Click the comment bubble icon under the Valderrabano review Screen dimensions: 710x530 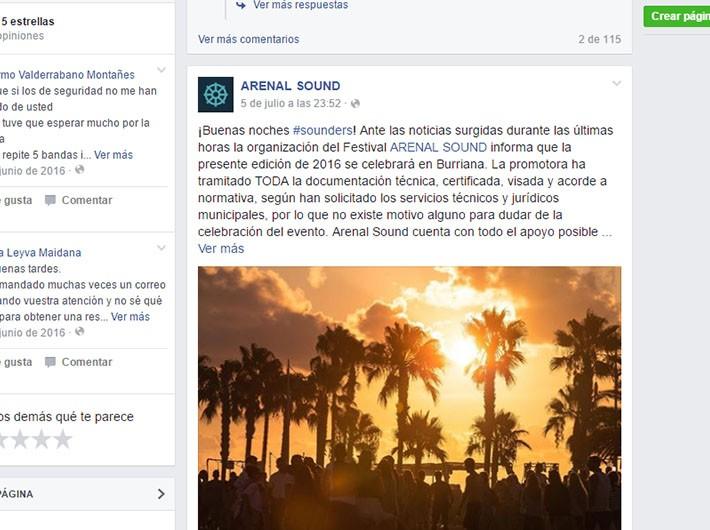[50, 200]
